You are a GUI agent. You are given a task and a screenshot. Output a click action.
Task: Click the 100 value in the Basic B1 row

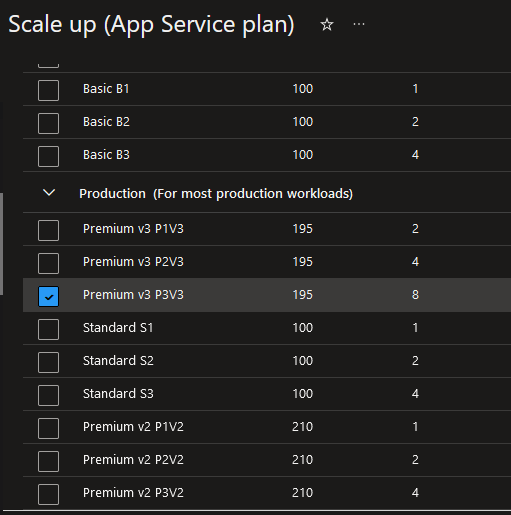tap(303, 89)
